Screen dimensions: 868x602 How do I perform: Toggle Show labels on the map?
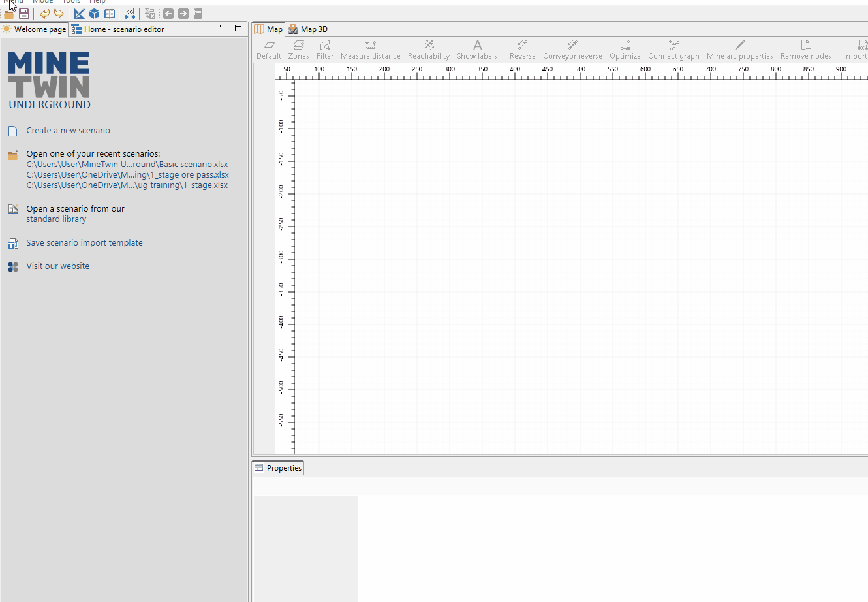click(477, 50)
